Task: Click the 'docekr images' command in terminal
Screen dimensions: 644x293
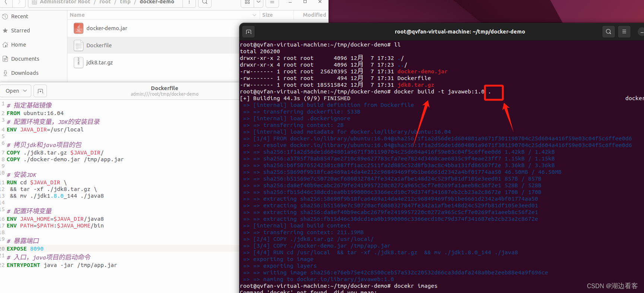Action: tap(416, 286)
